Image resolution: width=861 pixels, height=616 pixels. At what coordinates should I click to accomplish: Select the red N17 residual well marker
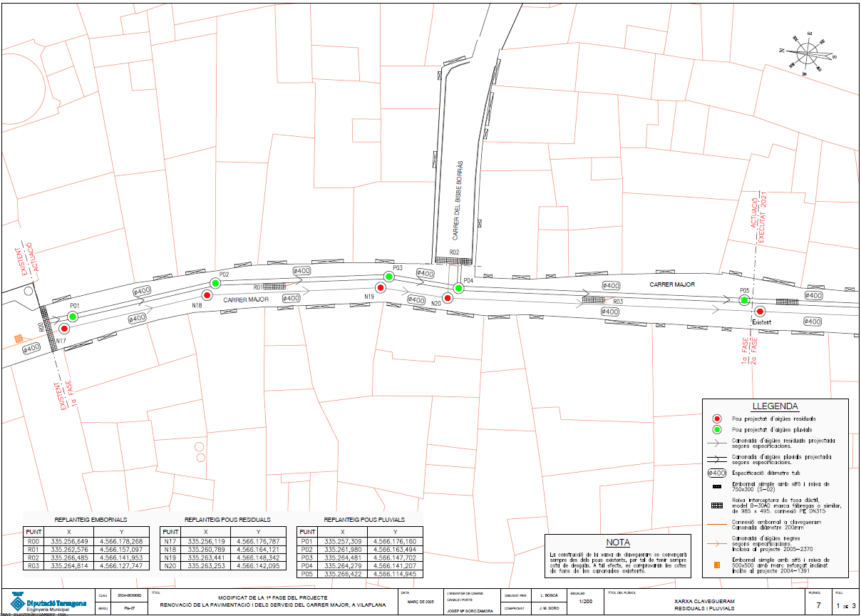coord(64,329)
